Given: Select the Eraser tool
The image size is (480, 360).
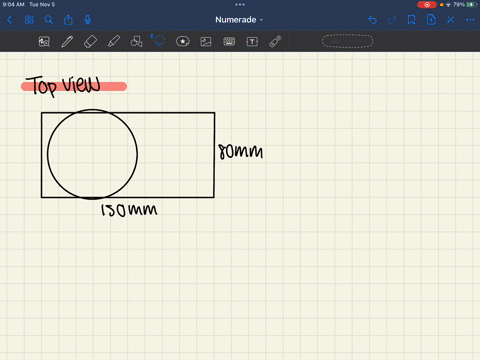Looking at the screenshot, I should 90,42.
